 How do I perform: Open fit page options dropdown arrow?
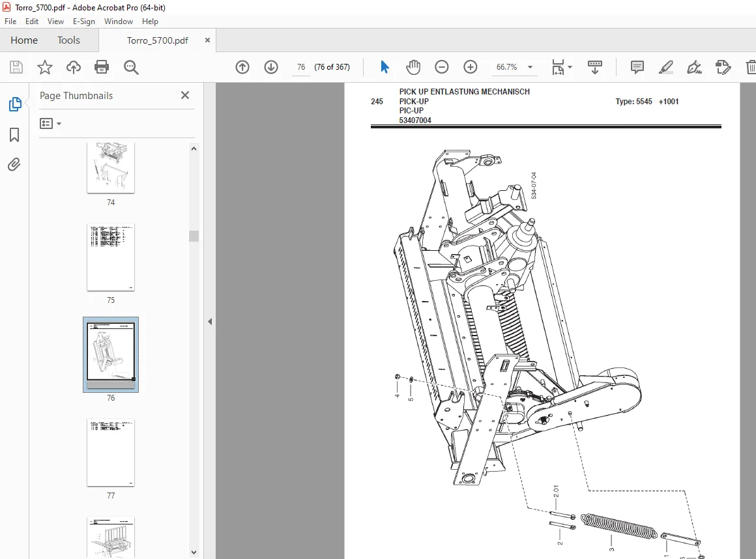coord(570,67)
